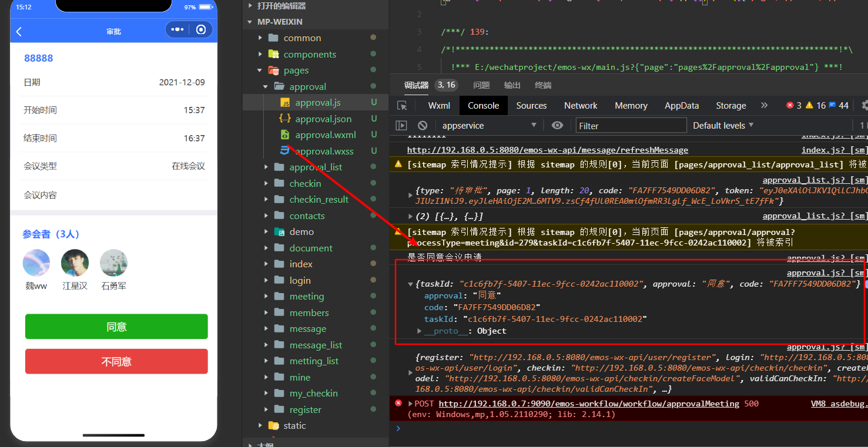Click the 会议类型 在线会议 row

click(x=114, y=166)
